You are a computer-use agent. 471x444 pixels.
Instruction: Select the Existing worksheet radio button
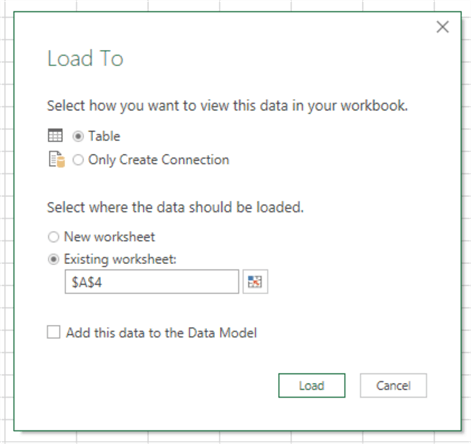(x=53, y=259)
